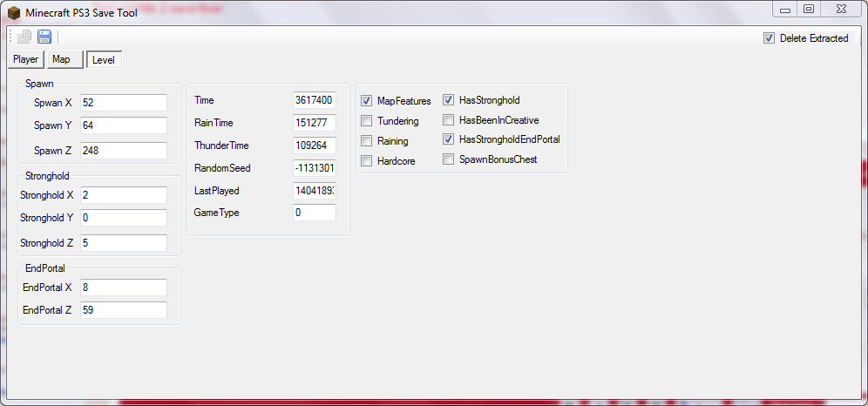This screenshot has width=868, height=406.
Task: Click the RandomSeed label text
Action: [x=222, y=167]
